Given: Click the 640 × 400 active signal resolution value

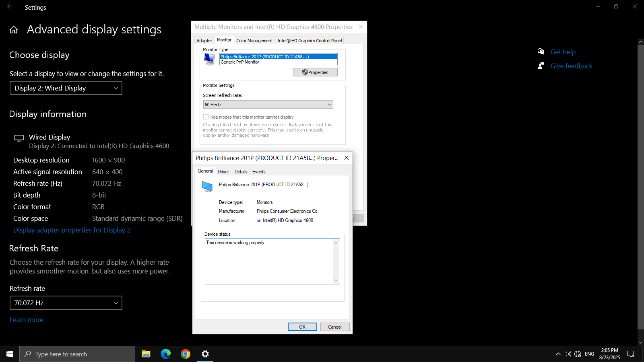Looking at the screenshot, I should point(107,172).
